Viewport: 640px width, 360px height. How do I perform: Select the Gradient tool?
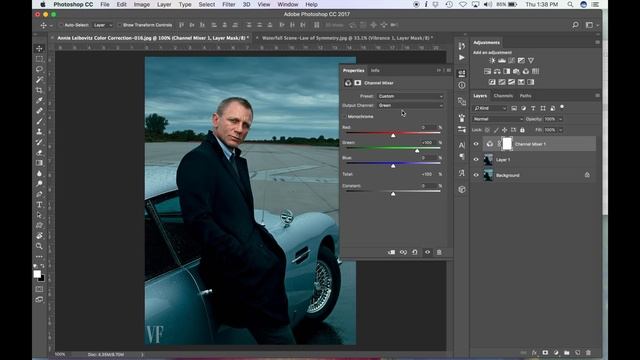pos(39,163)
